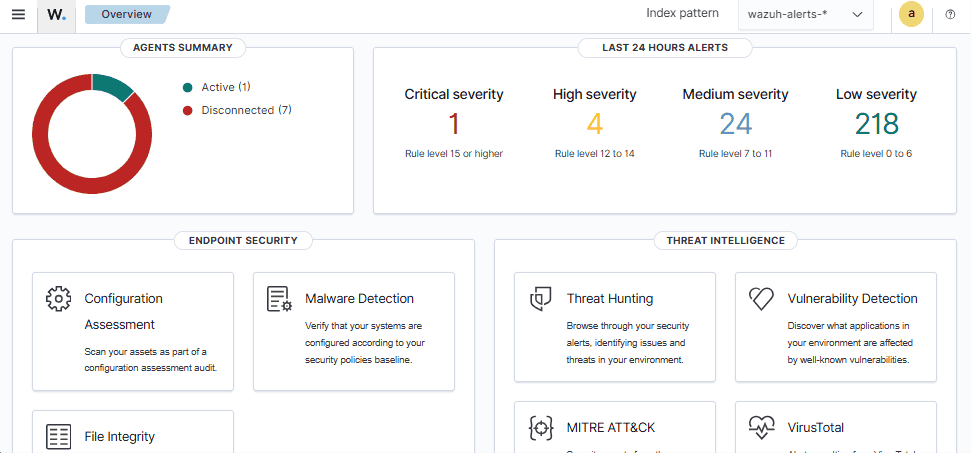Image resolution: width=971 pixels, height=453 pixels.
Task: Click the MITRE ATT&CK crosshair icon
Action: coord(541,428)
